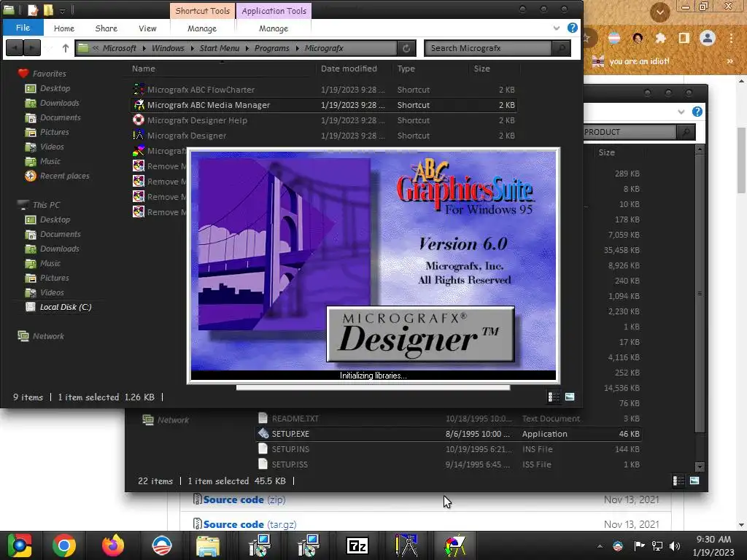Expand the bookmarks overflow chevron in Chrome
This screenshot has height=560, width=747.
[x=729, y=61]
